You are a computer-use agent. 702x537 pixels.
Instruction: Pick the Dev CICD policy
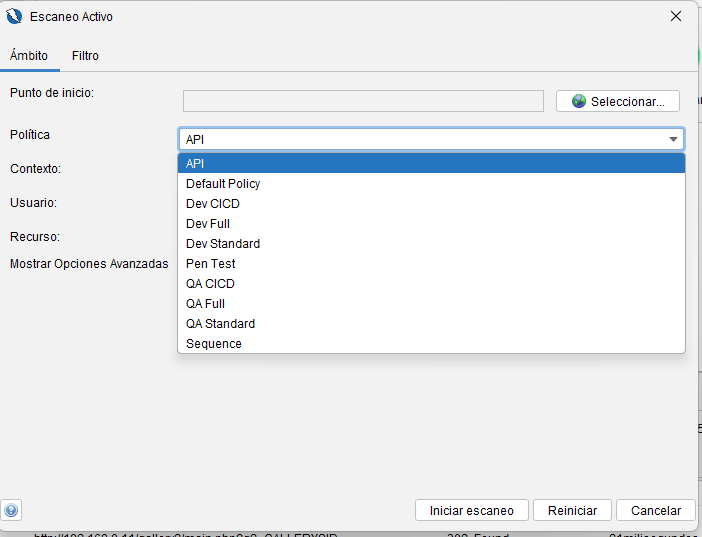430,204
